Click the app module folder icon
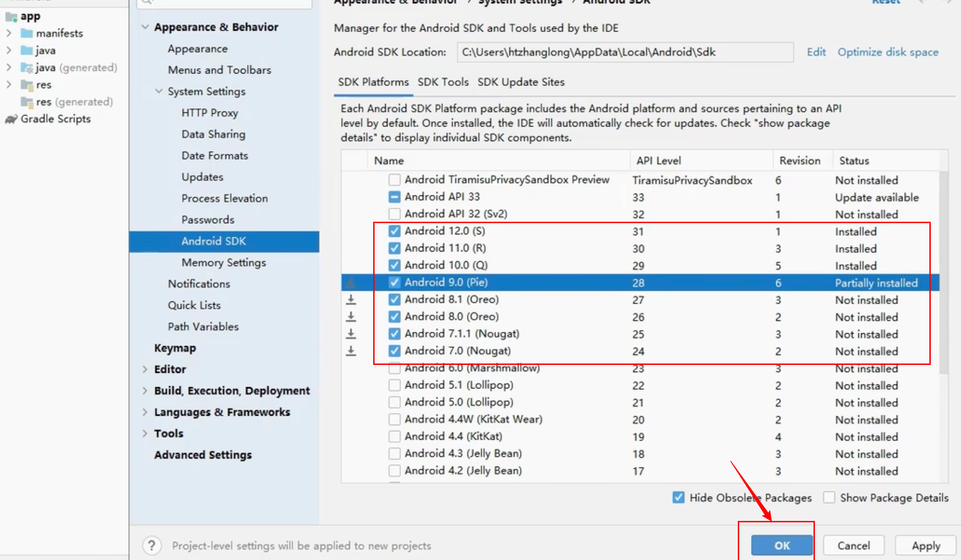Viewport: 961px width, 560px height. 11,17
